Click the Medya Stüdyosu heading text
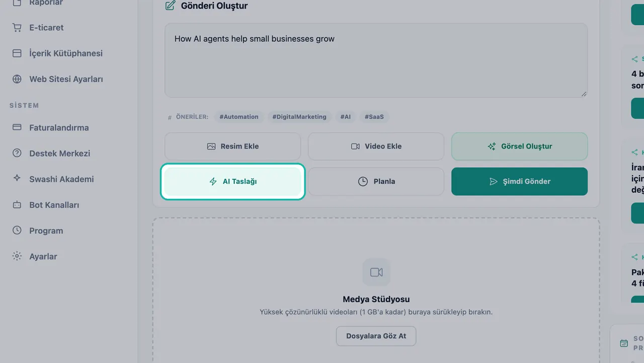This screenshot has height=363, width=644. click(376, 299)
